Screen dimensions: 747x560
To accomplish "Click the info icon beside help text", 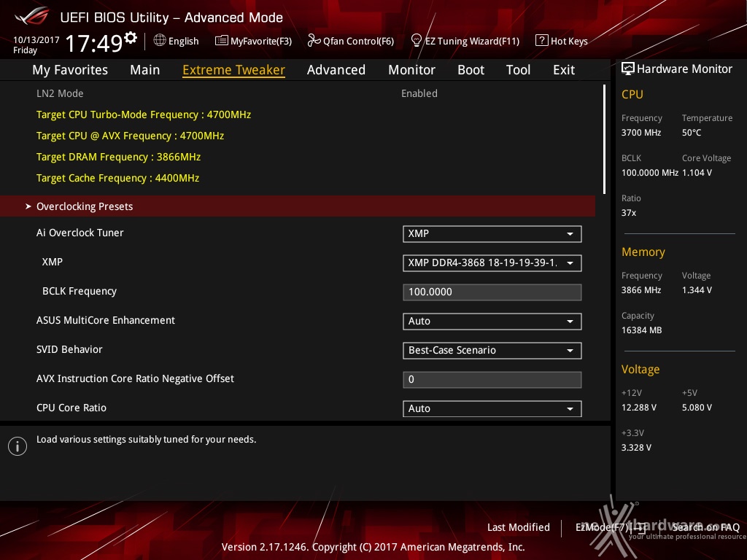I will [x=18, y=446].
